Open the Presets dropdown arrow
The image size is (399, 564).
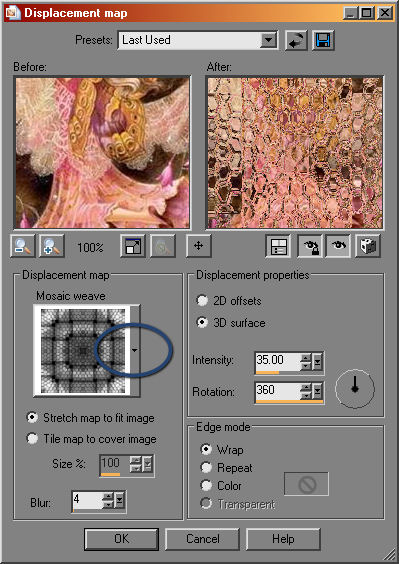pyautogui.click(x=268, y=40)
